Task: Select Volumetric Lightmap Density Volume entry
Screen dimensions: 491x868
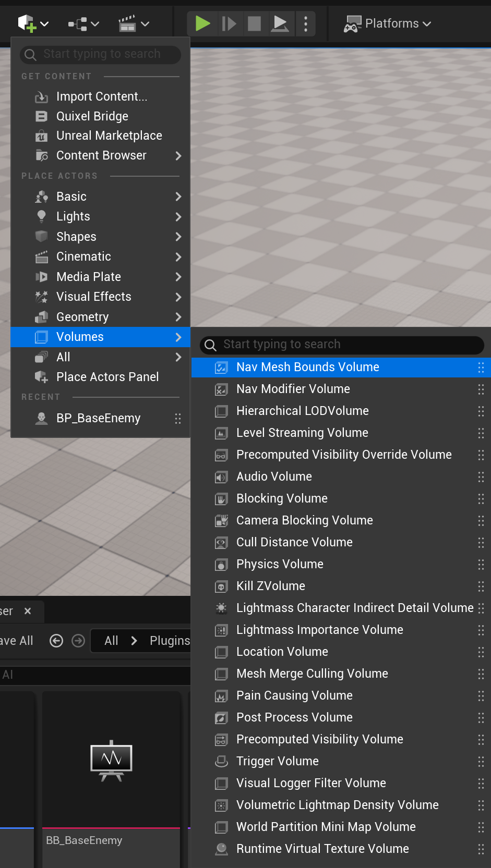Action: 341,805
